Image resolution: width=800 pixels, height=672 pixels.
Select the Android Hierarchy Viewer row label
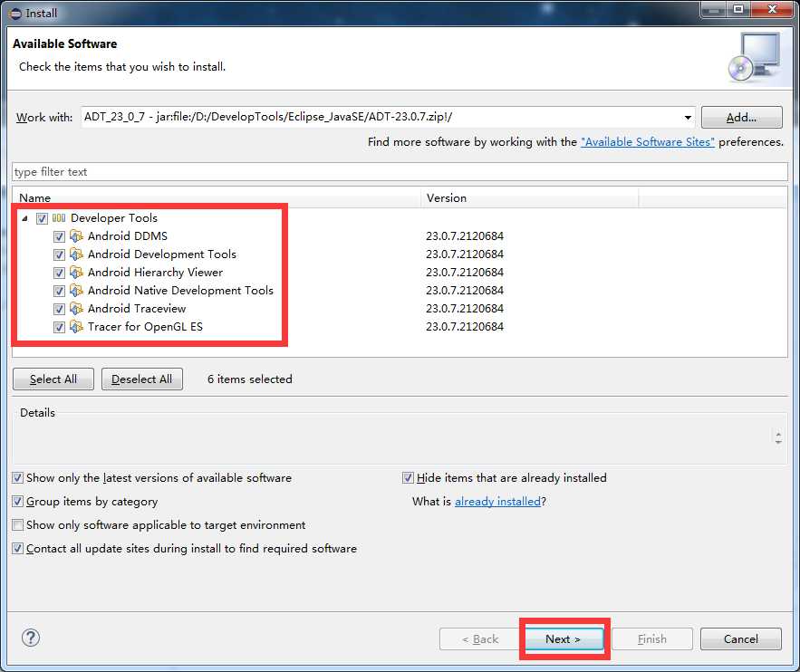pyautogui.click(x=155, y=273)
